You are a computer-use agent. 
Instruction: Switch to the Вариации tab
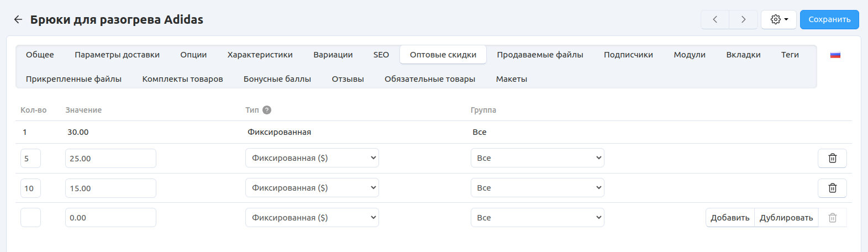(333, 55)
